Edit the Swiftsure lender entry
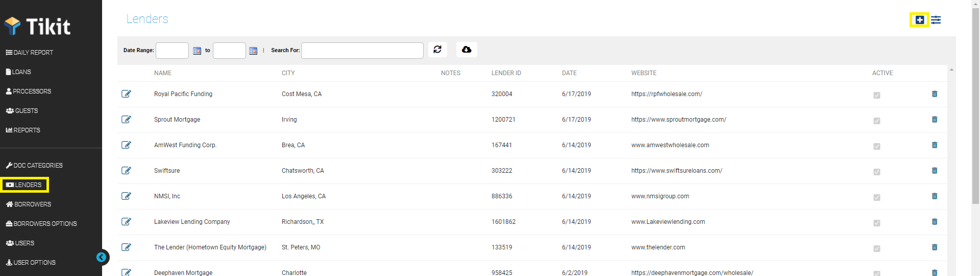The height and width of the screenshot is (276, 980). (126, 171)
